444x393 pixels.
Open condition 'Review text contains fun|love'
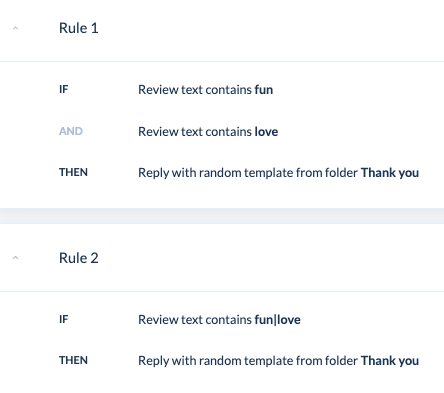219,320
